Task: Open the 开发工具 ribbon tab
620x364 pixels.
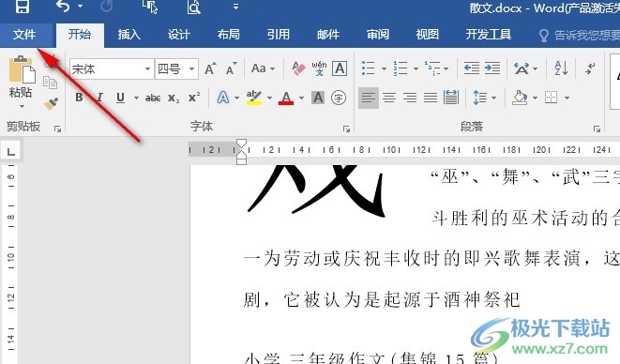Action: 489,35
